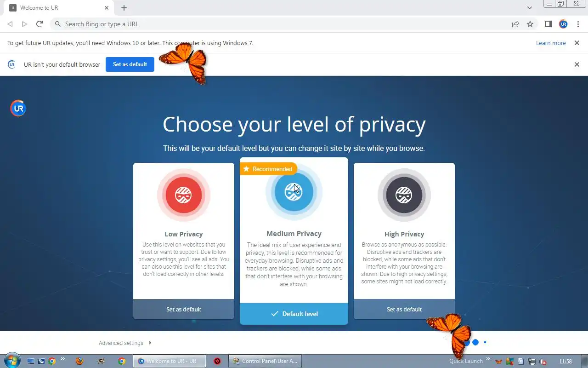Reload the current page
Image resolution: width=588 pixels, height=368 pixels.
click(40, 24)
